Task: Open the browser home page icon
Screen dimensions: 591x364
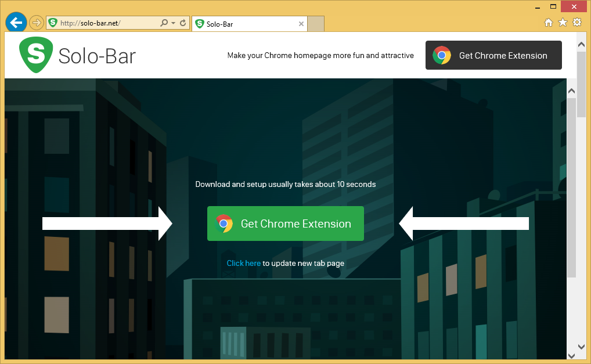Action: tap(549, 23)
